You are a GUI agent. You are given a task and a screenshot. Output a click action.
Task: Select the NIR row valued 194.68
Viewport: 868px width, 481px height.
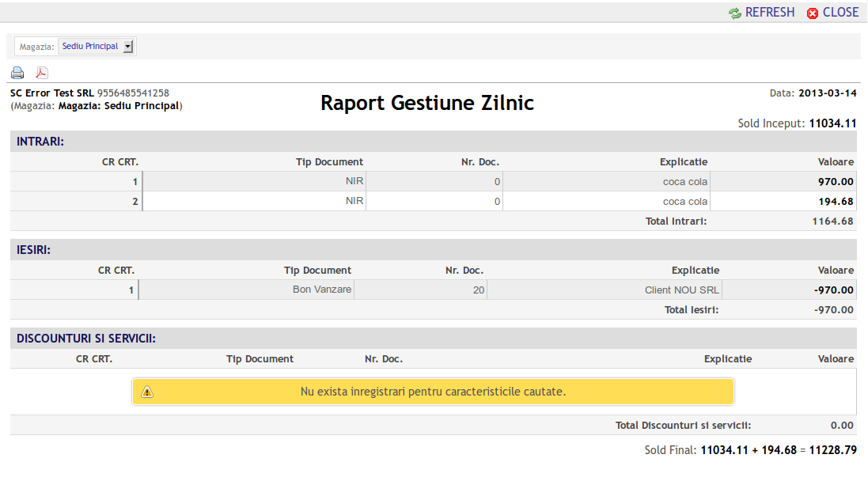pyautogui.click(x=432, y=201)
